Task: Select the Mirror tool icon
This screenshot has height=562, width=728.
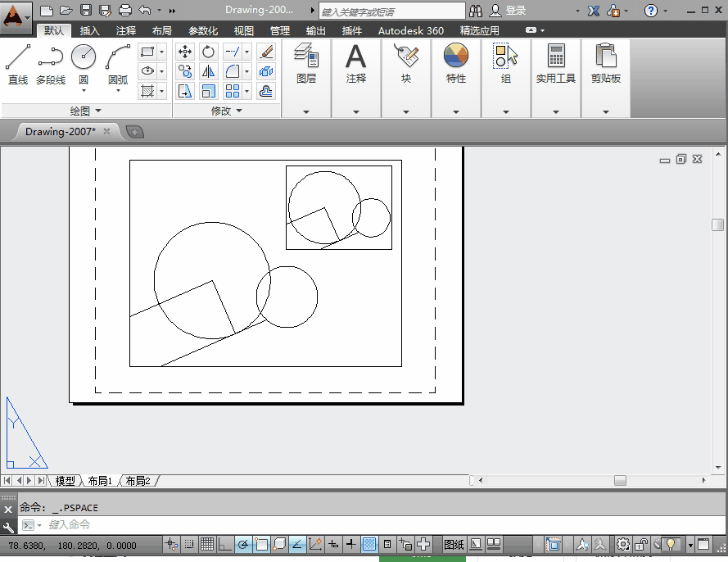Action: 209,71
